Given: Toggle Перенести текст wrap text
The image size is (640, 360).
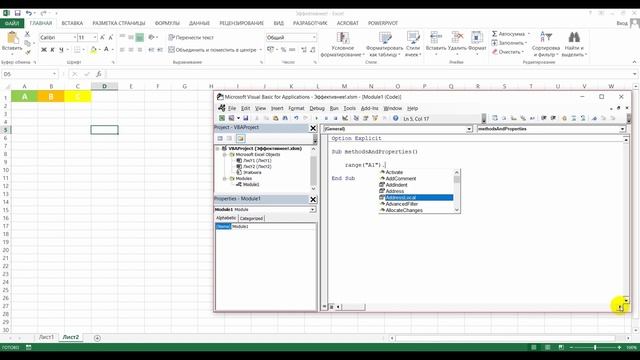Looking at the screenshot, I should [x=191, y=38].
